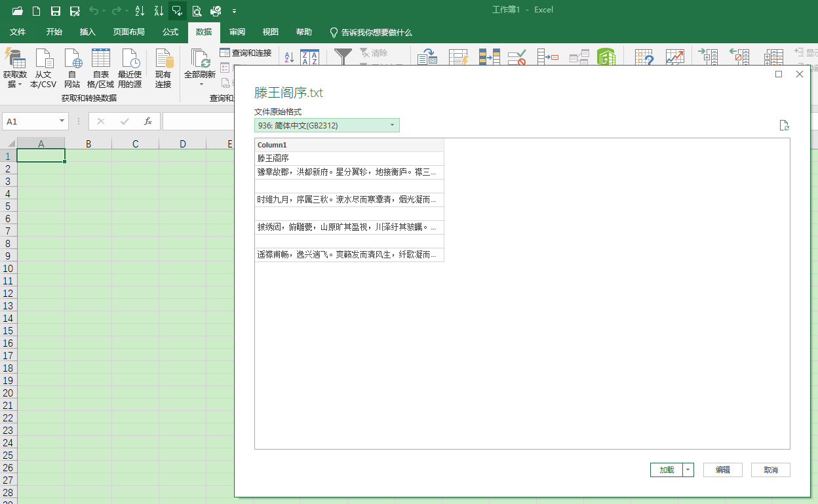818x504 pixels.
Task: Open 现有连接 (Existing Connections)
Action: (163, 68)
